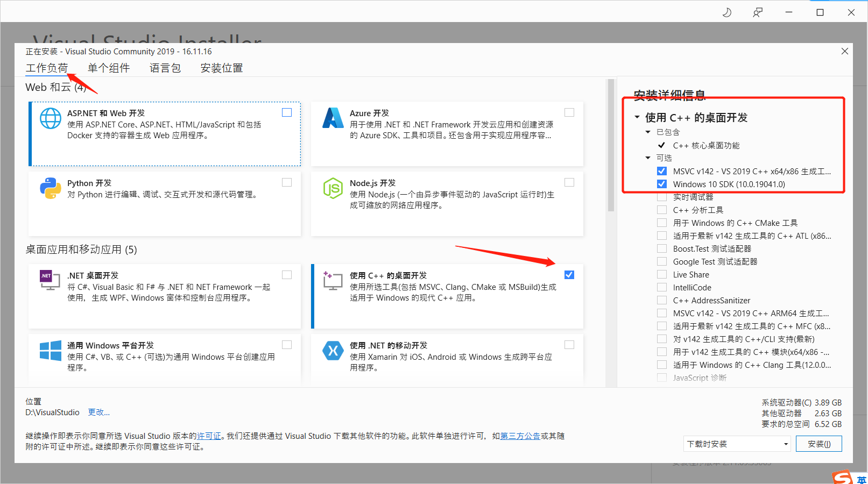Click the C++ desktop development icon
This screenshot has height=484, width=868.
(333, 280)
